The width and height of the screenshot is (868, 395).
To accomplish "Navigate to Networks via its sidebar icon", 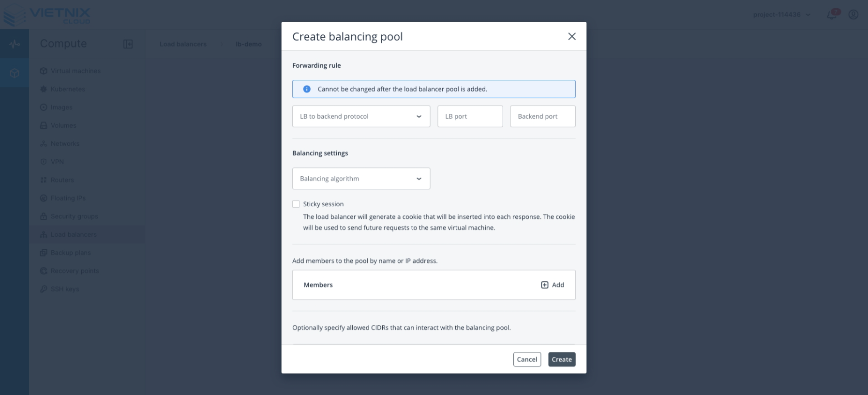I will pos(43,143).
